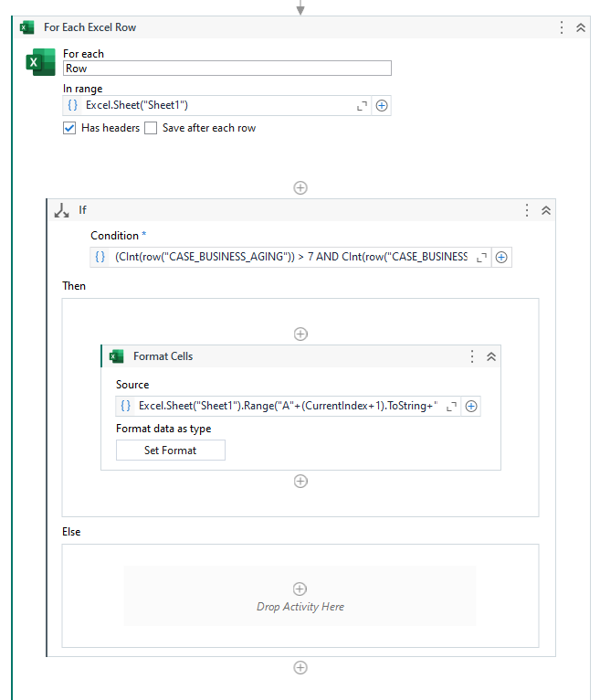Screen dimensions: 600x700
Task: Expand the In range expression editor
Action: [362, 106]
